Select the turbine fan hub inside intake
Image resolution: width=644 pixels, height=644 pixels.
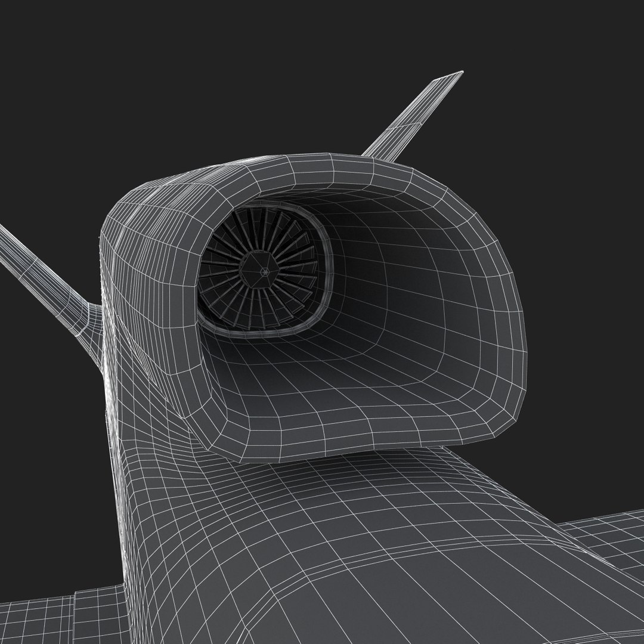tap(259, 270)
